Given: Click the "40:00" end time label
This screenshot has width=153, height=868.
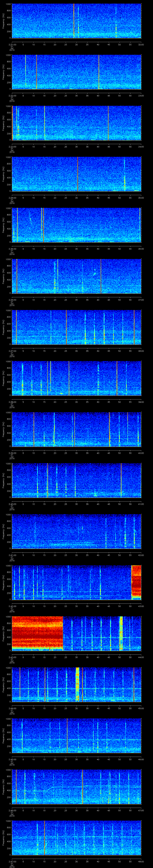Looking at the screenshot, I should tap(141, 453).
